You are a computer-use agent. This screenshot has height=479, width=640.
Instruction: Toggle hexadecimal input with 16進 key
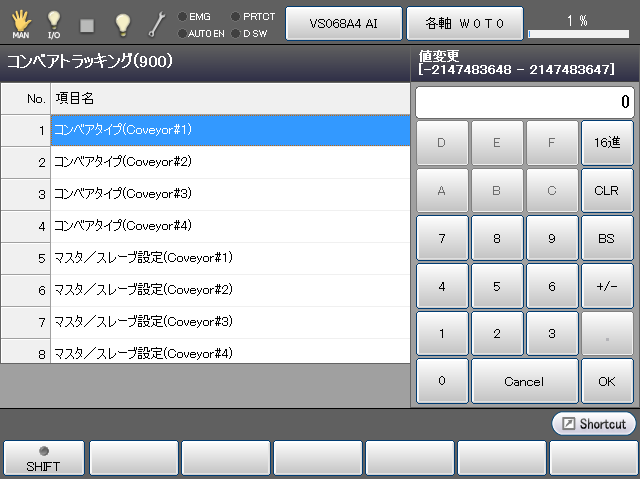606,143
